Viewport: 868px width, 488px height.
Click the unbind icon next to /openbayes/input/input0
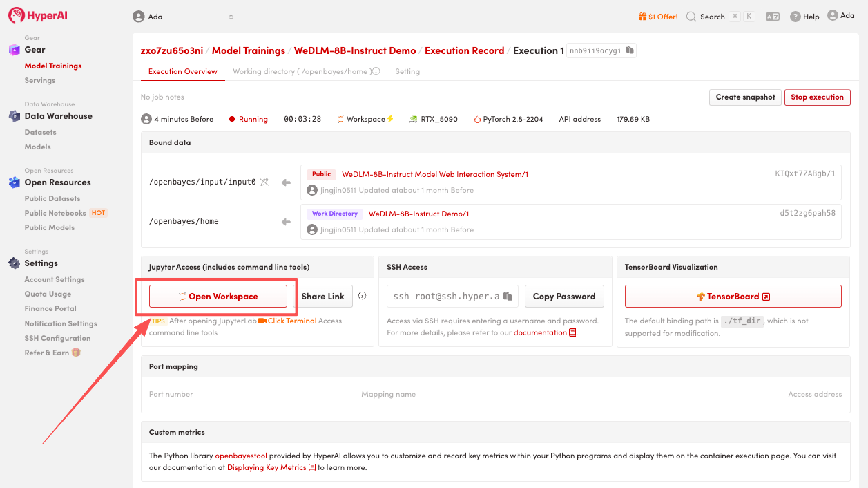(264, 182)
